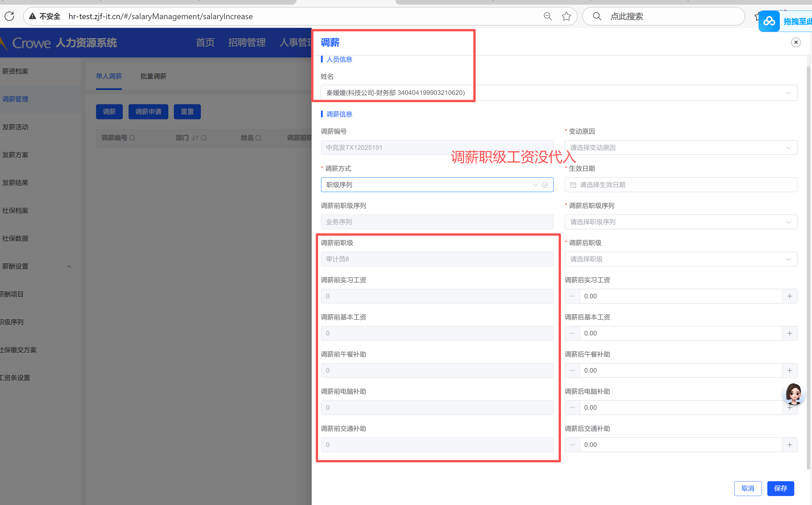Viewport: 812px width, 505px height.
Task: Clear the salary adjustment method selection with the circle icon
Action: pyautogui.click(x=544, y=185)
